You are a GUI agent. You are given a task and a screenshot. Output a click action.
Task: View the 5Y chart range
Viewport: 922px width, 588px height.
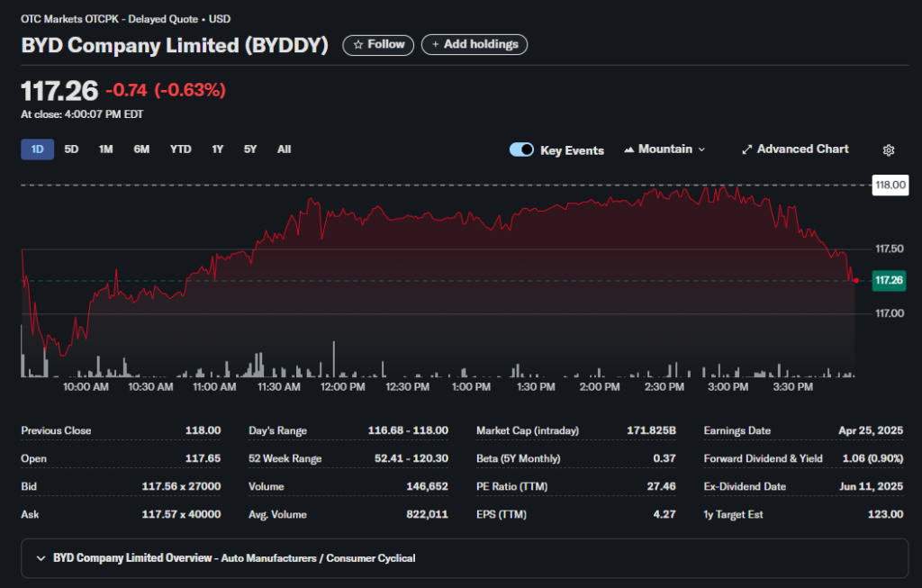pos(250,149)
